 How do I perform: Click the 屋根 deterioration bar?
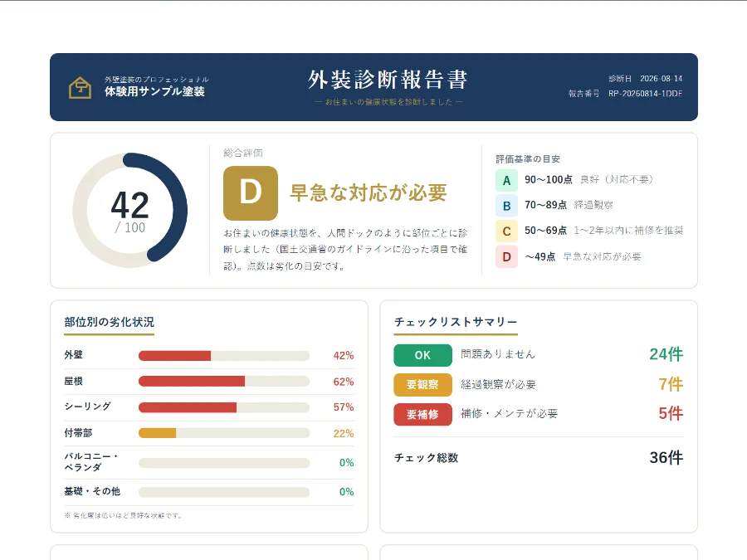click(x=224, y=382)
